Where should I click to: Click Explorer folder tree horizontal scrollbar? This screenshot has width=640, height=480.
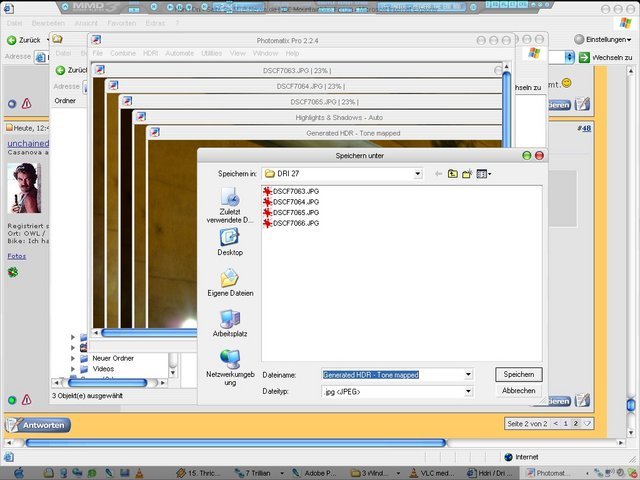pyautogui.click(x=107, y=383)
